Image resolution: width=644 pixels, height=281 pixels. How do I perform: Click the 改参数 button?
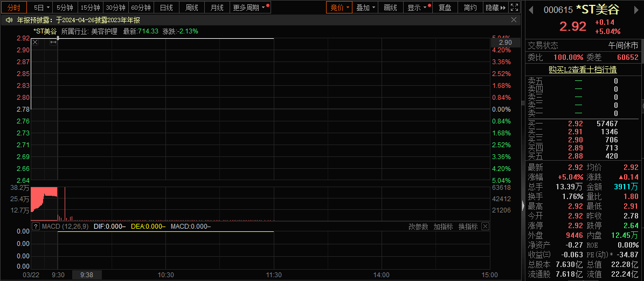(x=418, y=227)
